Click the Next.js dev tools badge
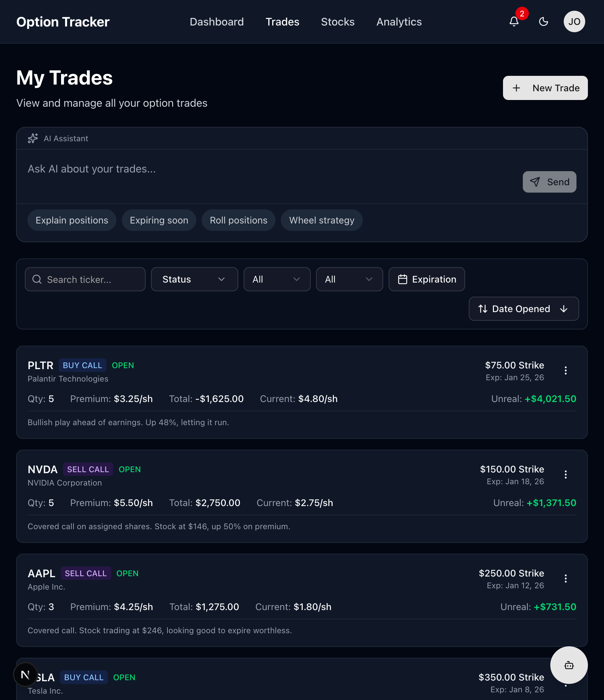 tap(26, 674)
